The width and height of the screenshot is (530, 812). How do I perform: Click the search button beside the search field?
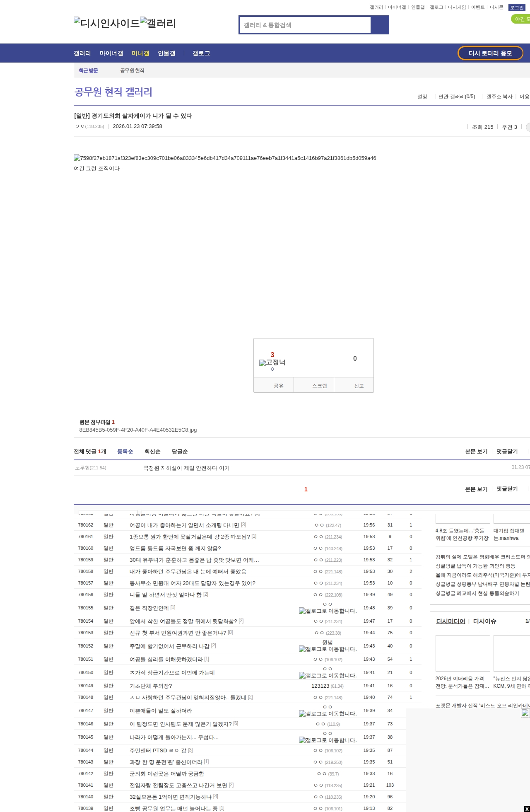[380, 25]
